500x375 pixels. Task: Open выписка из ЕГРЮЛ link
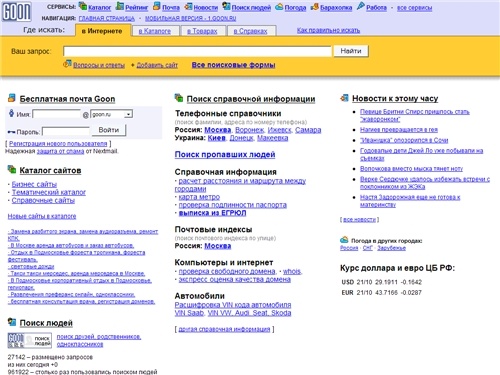[x=212, y=213]
